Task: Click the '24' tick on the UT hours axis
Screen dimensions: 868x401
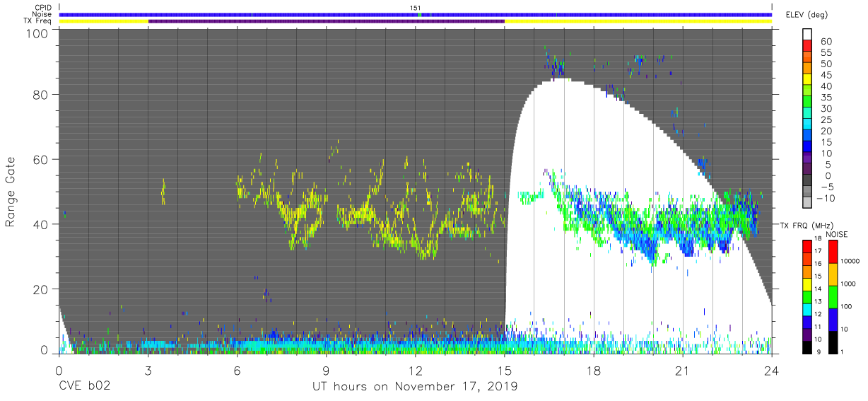Action: click(772, 370)
